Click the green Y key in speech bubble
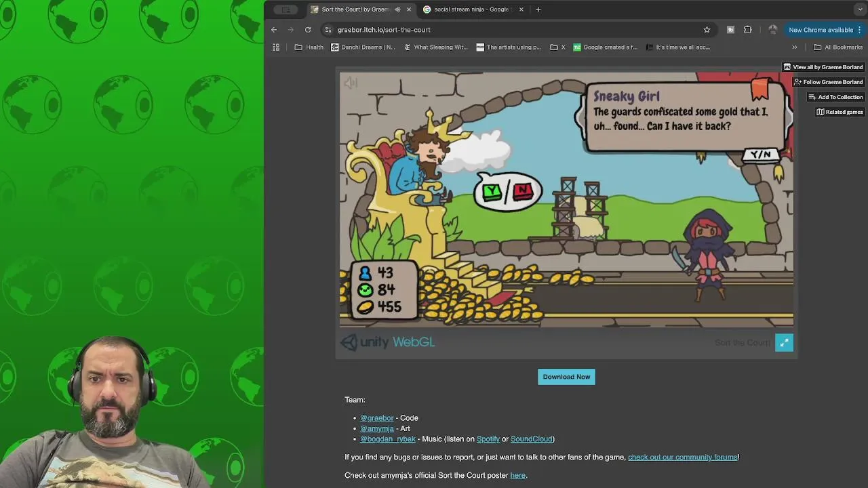The image size is (868, 488). [x=492, y=192]
